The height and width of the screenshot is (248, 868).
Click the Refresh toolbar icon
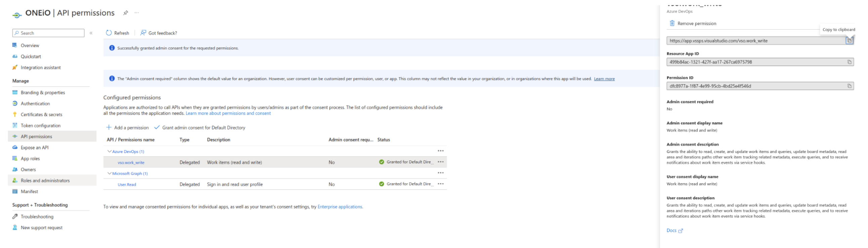click(109, 33)
